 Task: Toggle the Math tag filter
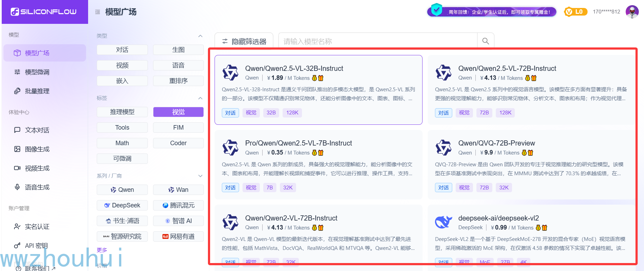(x=122, y=143)
